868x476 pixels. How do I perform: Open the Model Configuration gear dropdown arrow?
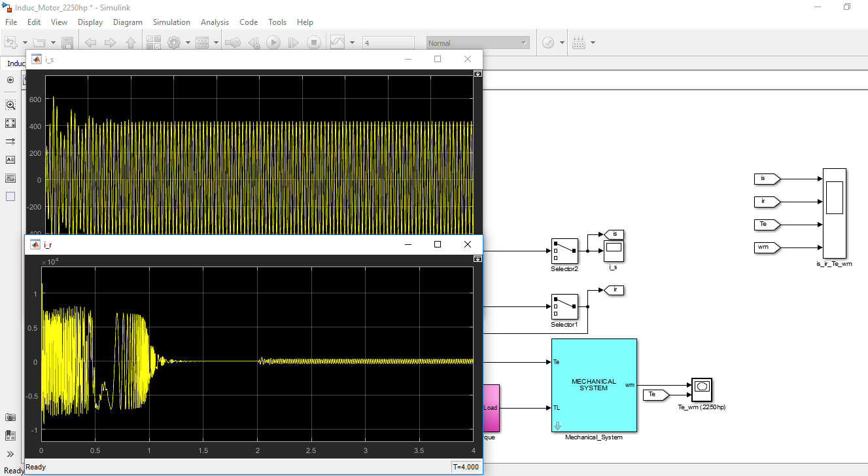pos(188,43)
